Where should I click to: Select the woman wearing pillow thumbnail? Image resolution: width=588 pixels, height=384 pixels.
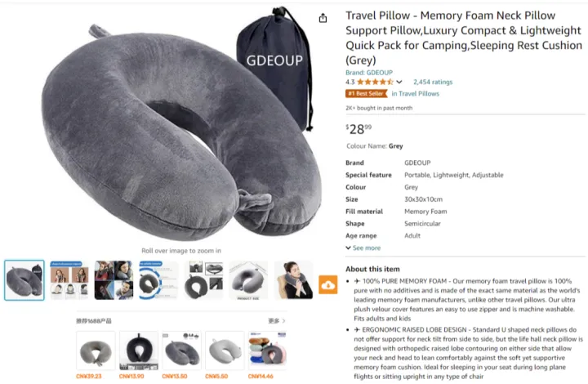pos(293,280)
